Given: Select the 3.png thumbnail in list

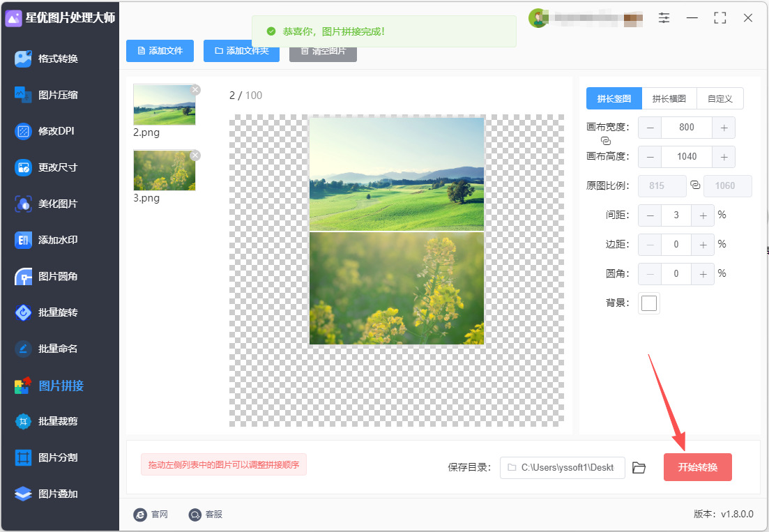Looking at the screenshot, I should pos(165,171).
